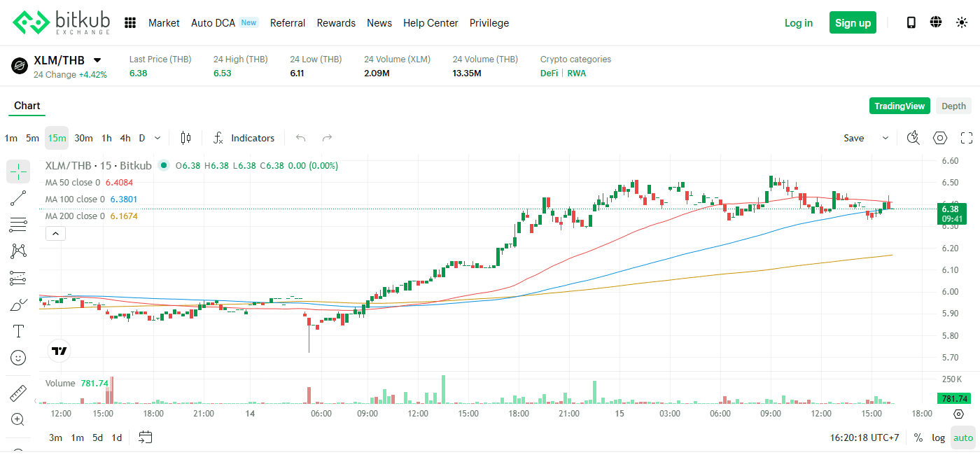The image size is (980, 455).
Task: Open the Save layout dropdown arrow
Action: (885, 138)
